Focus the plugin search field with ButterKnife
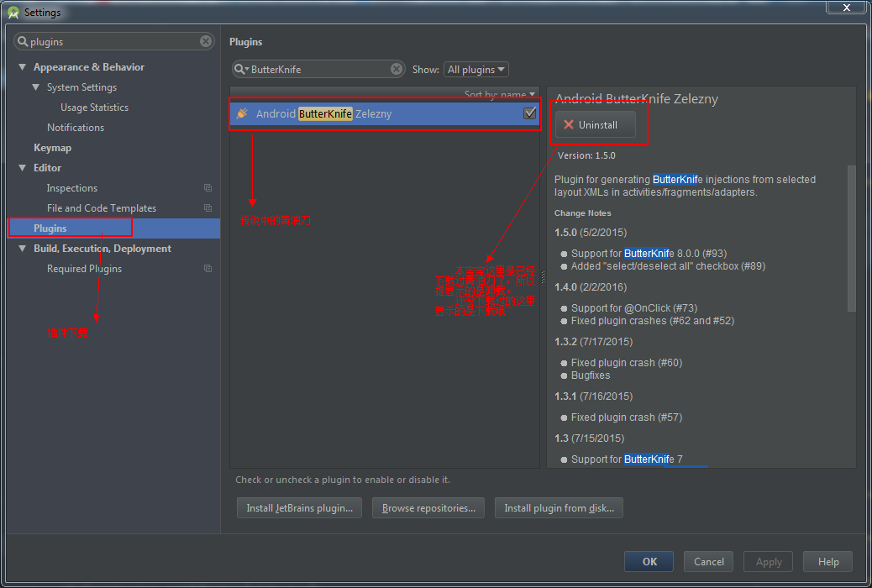Screen dimensions: 872x588 click(318, 69)
